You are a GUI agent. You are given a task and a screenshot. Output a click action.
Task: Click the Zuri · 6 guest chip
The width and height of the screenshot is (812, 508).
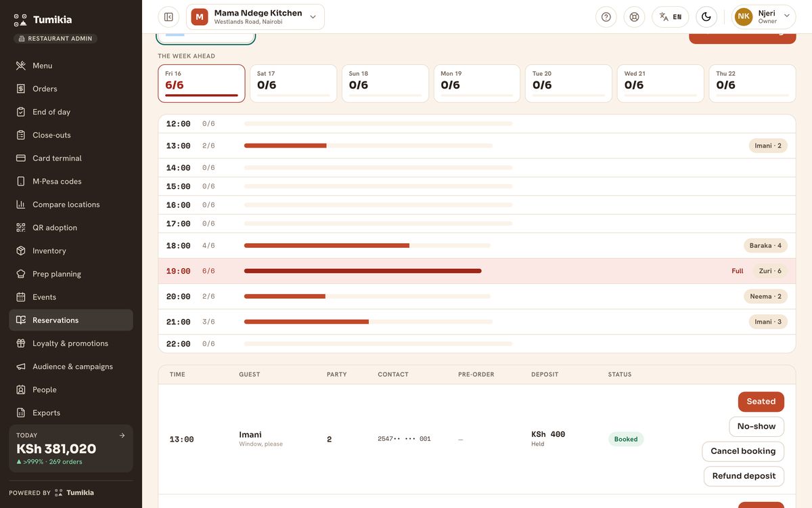tap(770, 271)
